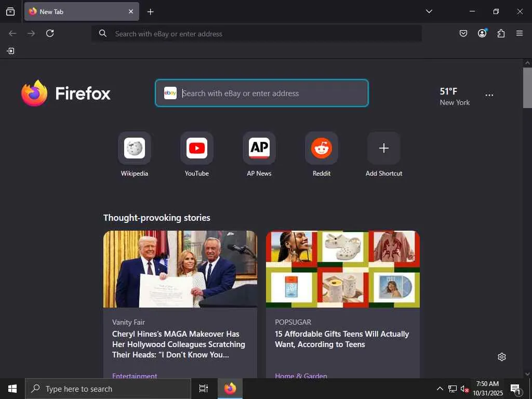Focus the top address bar field
Screen dimensions: 532x399
pyautogui.click(x=257, y=34)
